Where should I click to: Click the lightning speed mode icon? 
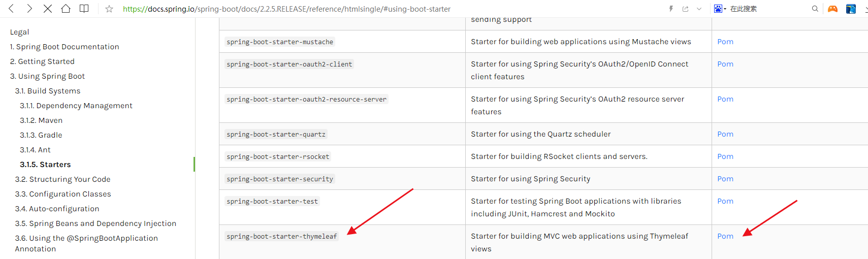click(671, 9)
